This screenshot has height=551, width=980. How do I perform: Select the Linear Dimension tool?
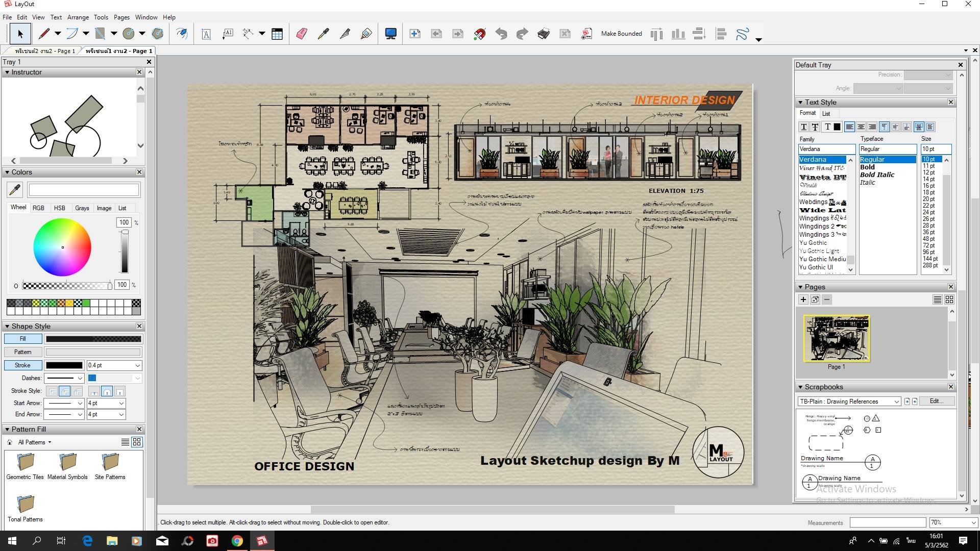(x=248, y=34)
